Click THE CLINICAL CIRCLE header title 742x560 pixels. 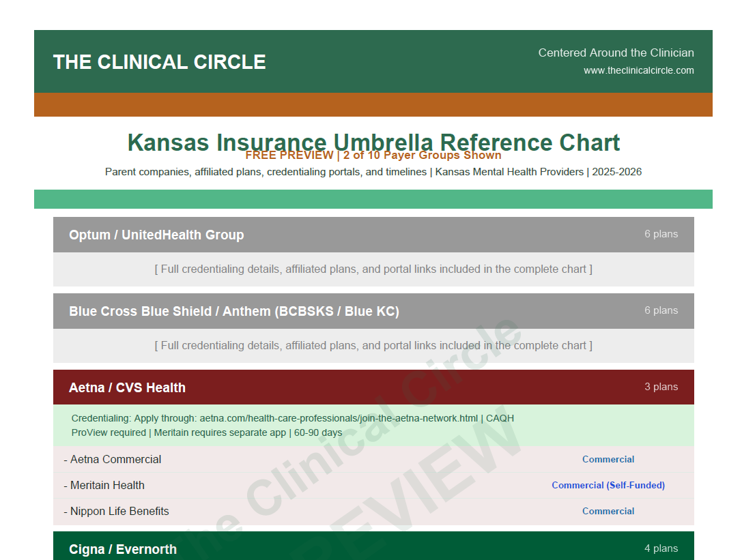pyautogui.click(x=160, y=62)
